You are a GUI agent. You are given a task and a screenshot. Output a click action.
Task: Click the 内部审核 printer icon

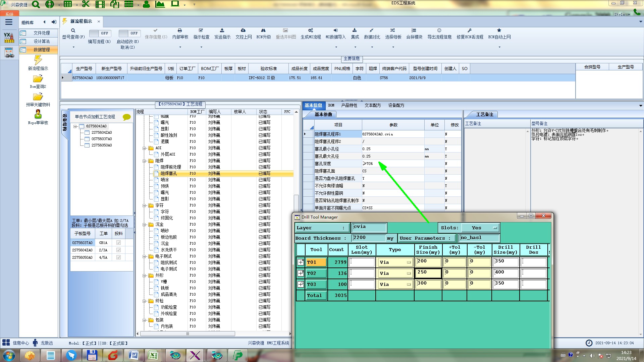180,31
